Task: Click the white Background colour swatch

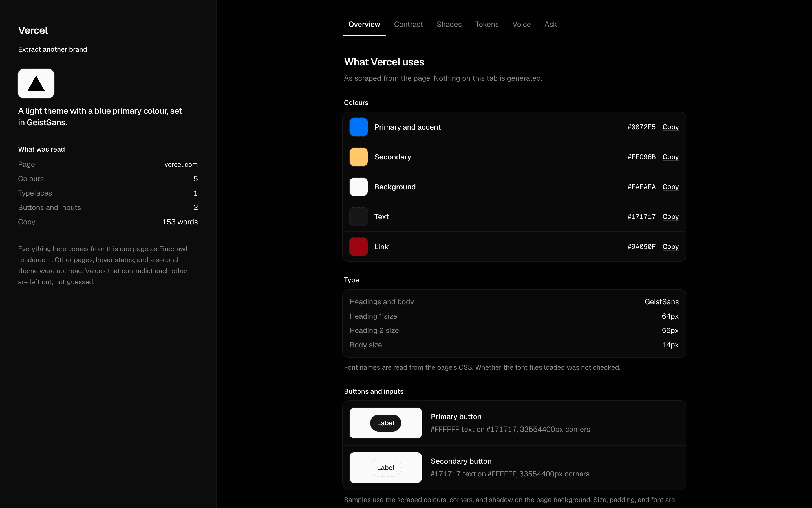Action: (x=358, y=187)
